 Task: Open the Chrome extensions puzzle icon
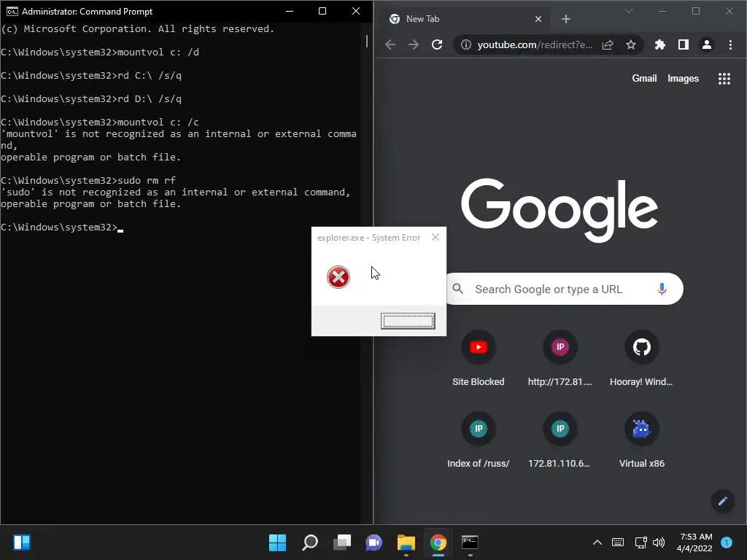[x=659, y=44]
